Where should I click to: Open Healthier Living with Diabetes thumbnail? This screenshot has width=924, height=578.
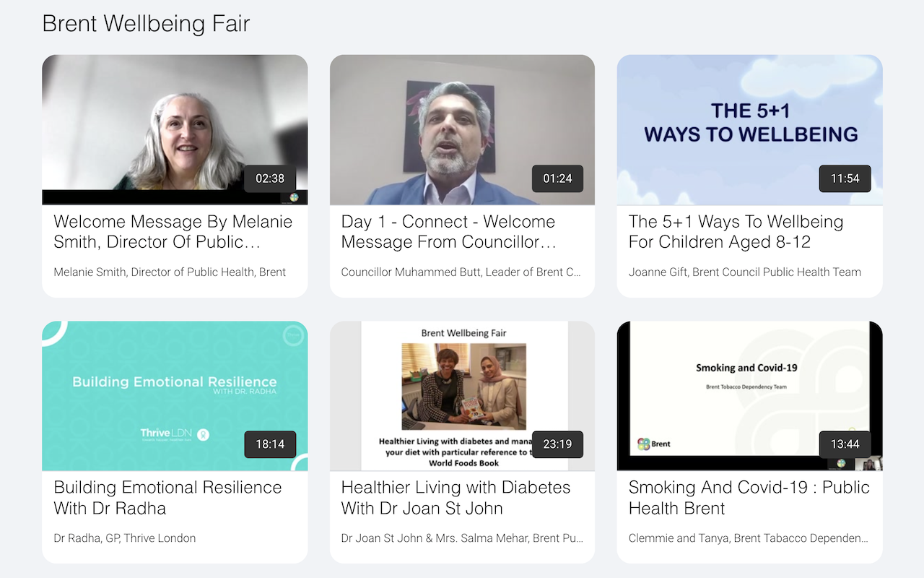point(462,396)
